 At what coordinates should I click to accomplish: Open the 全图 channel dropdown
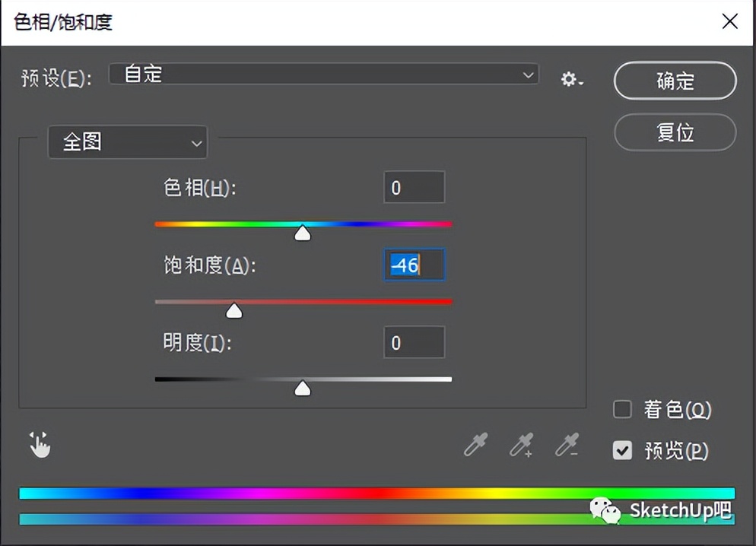click(x=127, y=141)
